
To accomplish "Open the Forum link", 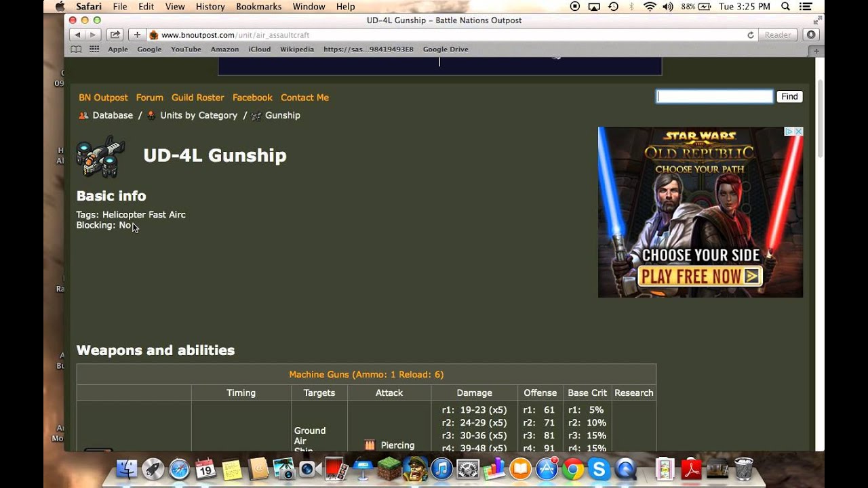I will coord(150,98).
